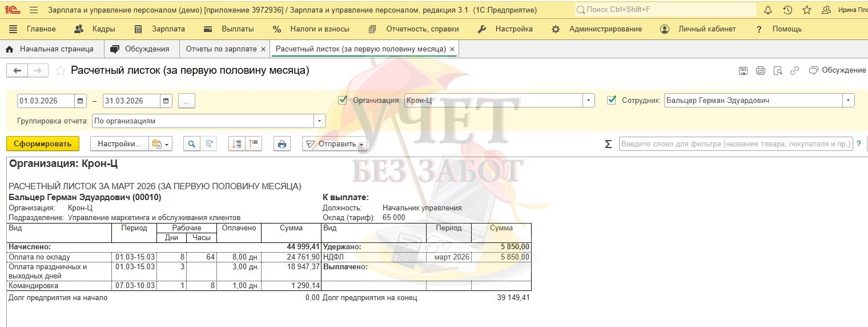Open report variants dropdown next to Настройки
Screen dimensions: 868x327
point(160,144)
